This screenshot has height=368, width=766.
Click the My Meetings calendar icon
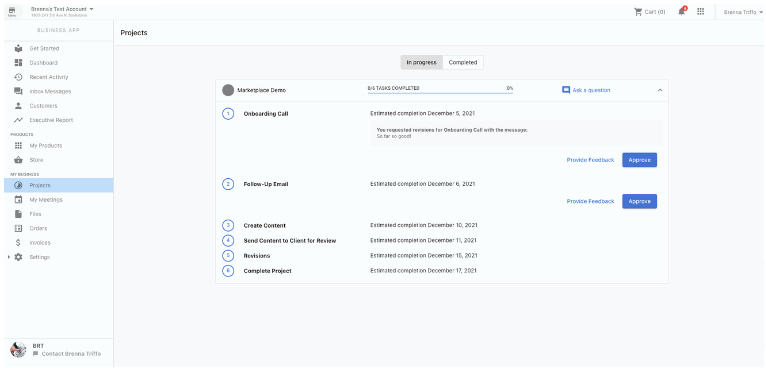pos(19,199)
